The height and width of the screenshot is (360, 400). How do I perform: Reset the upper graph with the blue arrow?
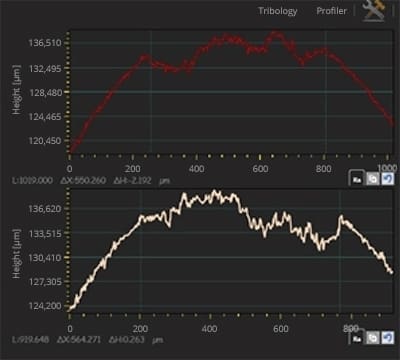pyautogui.click(x=388, y=179)
